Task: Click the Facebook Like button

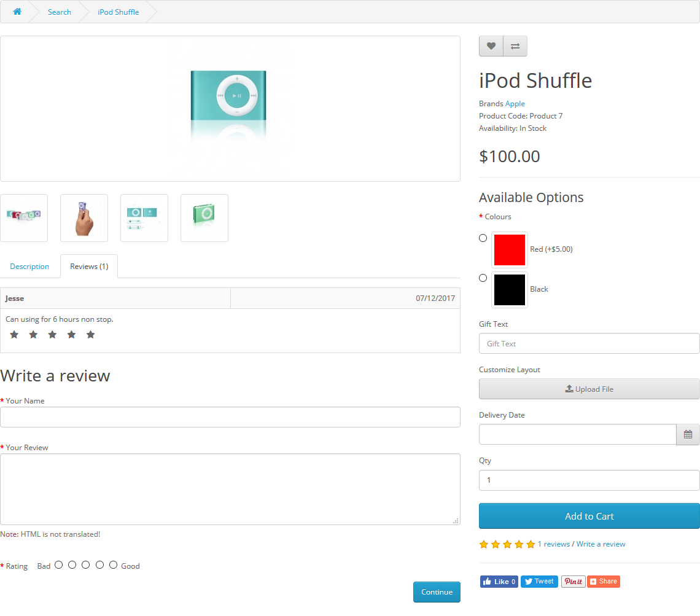Action: 499,581
